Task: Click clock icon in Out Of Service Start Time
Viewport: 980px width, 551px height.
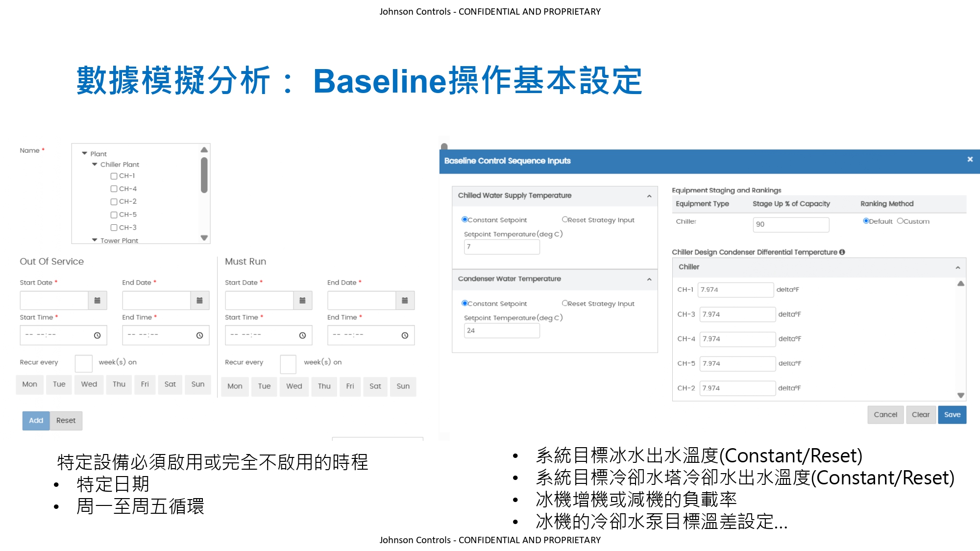Action: tap(97, 335)
